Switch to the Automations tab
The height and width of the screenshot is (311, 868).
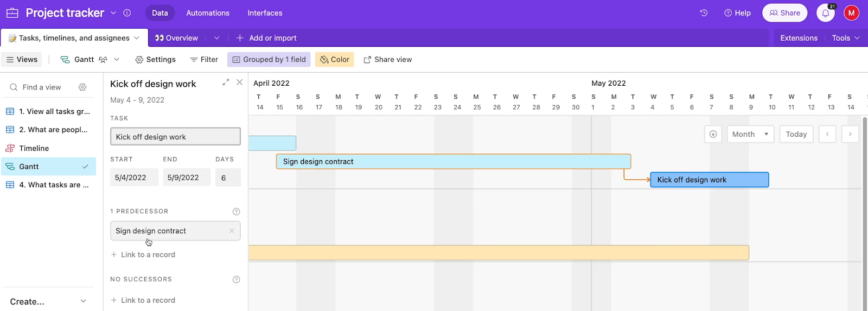pos(208,13)
